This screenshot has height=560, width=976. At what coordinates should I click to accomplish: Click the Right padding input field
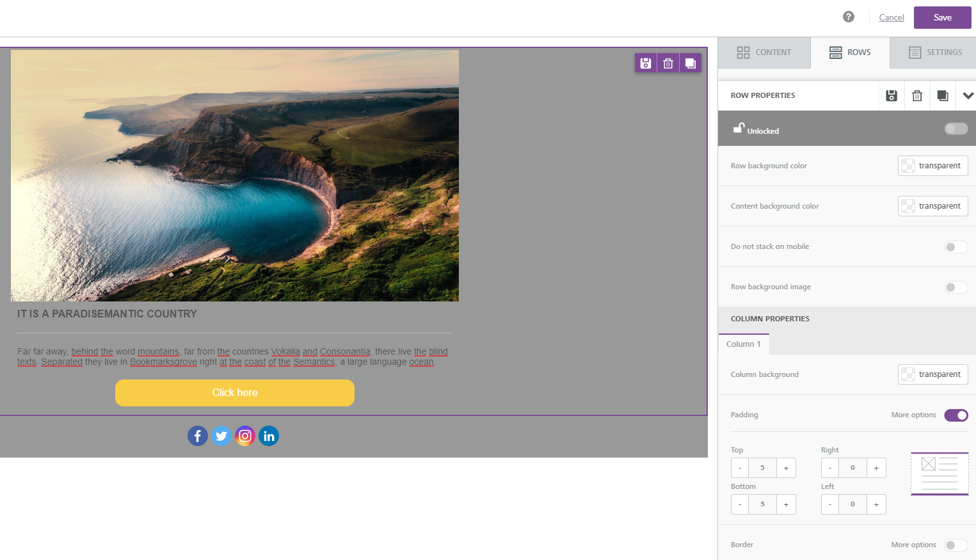click(852, 468)
